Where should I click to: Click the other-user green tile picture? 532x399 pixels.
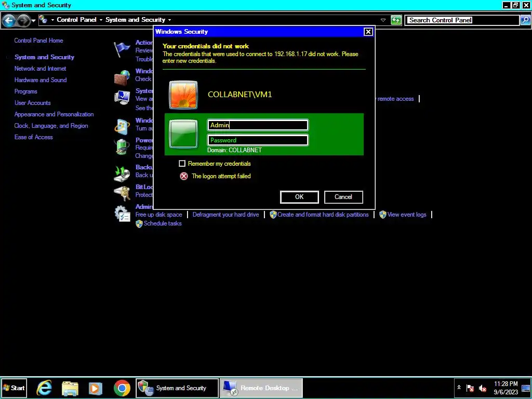click(x=183, y=134)
